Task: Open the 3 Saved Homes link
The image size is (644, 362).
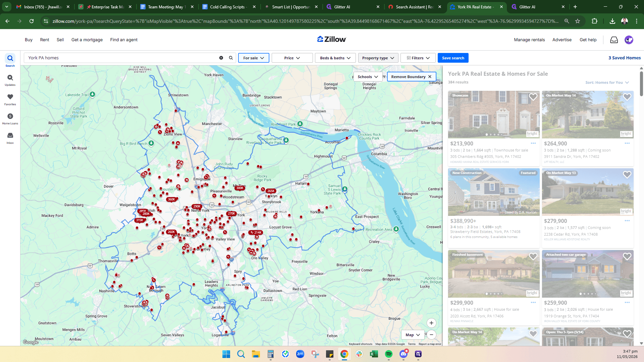Action: (x=625, y=58)
